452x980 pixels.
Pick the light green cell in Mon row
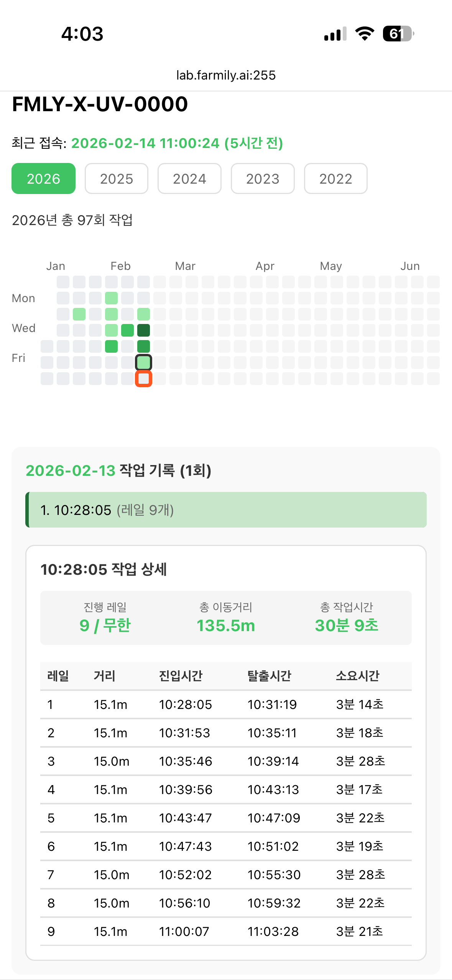111,298
